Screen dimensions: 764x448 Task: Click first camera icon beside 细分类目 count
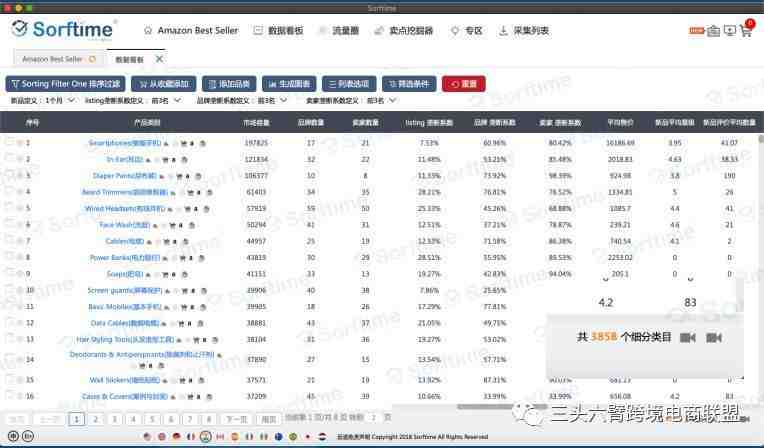pos(688,337)
